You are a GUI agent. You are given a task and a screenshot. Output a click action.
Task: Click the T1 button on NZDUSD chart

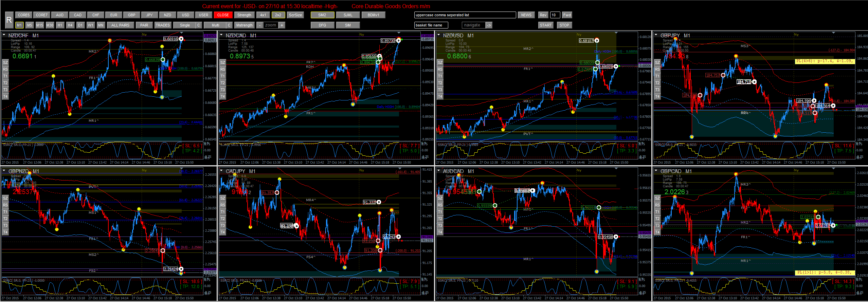click(440, 76)
